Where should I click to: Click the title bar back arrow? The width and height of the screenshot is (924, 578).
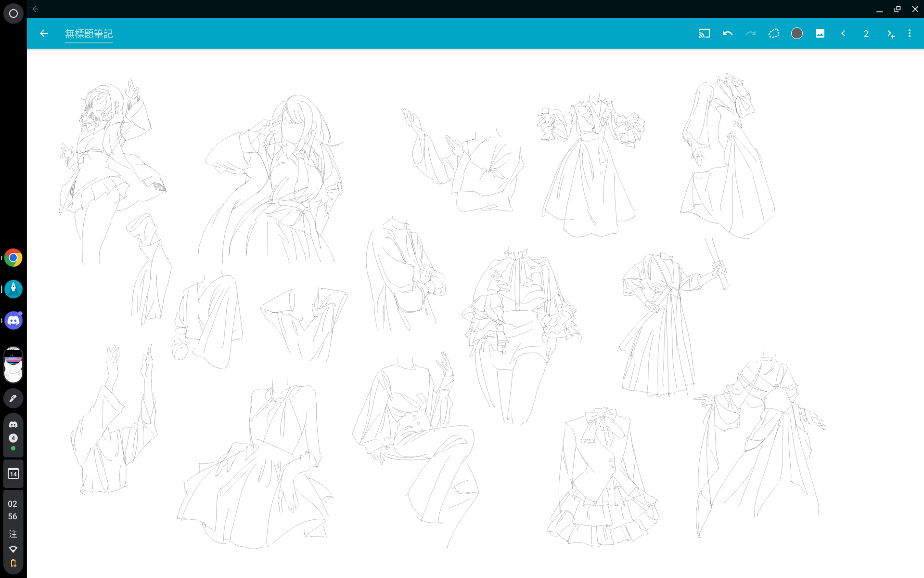coord(36,9)
